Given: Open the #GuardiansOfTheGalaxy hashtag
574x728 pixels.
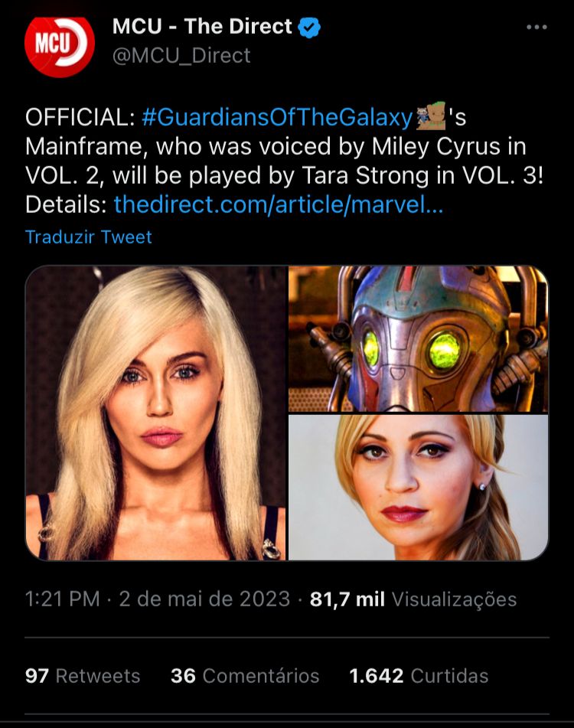Looking at the screenshot, I should click(277, 116).
